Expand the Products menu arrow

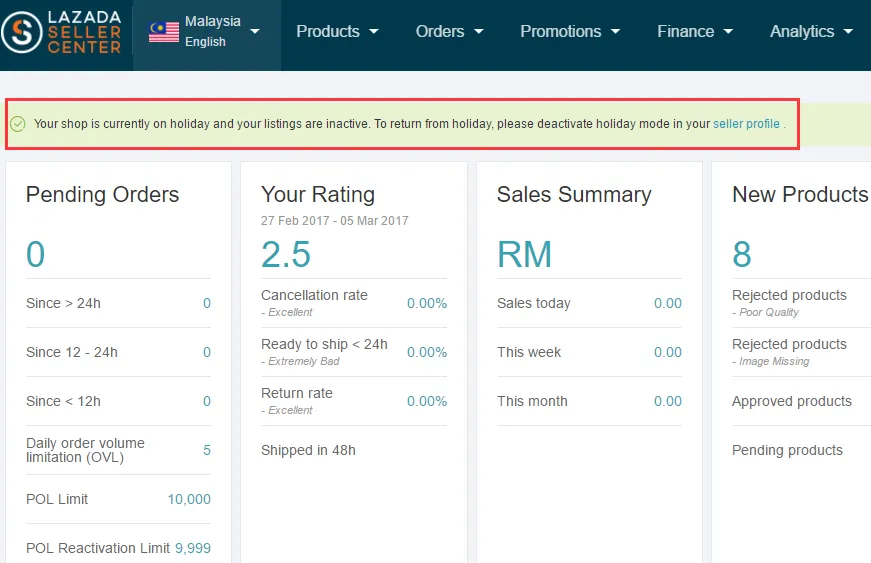coord(374,32)
